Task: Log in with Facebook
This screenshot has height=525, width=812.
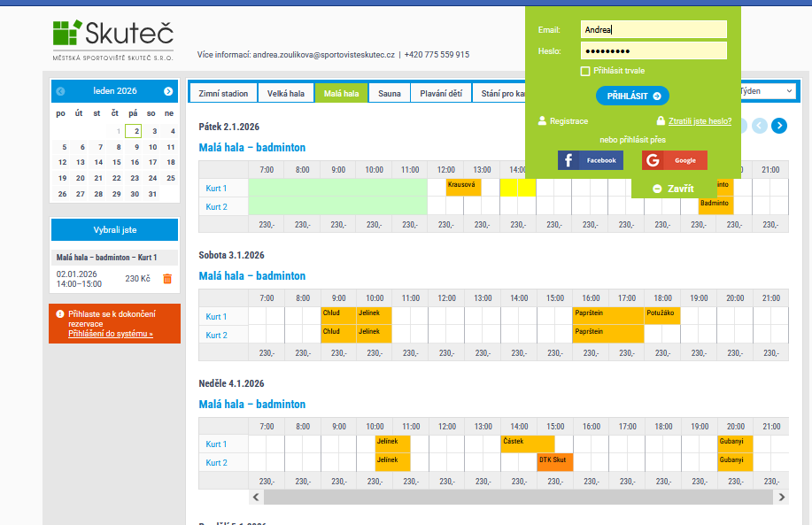Action: click(591, 160)
